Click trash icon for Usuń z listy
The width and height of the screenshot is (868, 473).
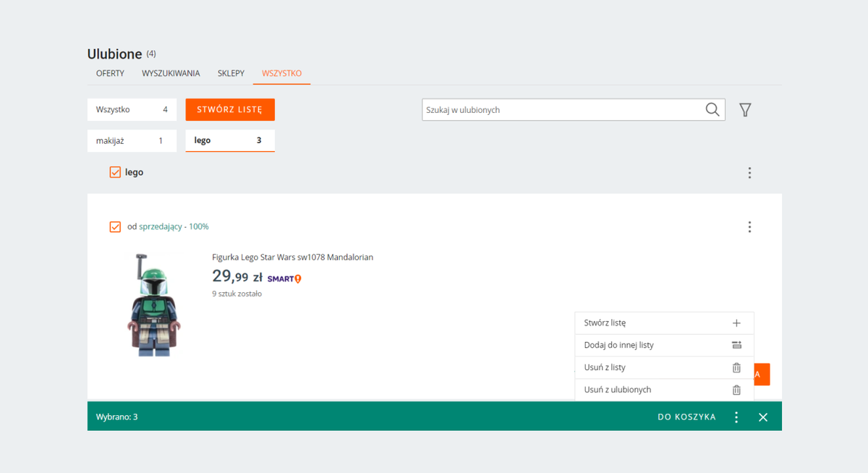[736, 367]
